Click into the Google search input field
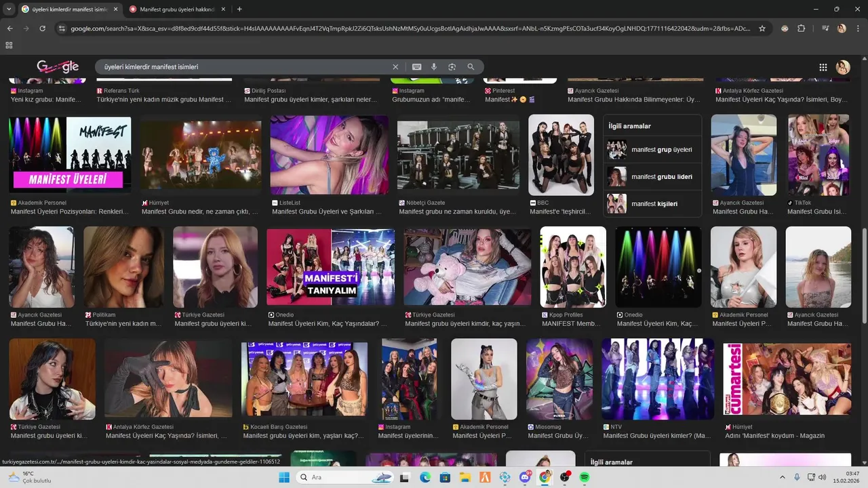Image resolution: width=868 pixels, height=488 pixels. click(x=244, y=67)
